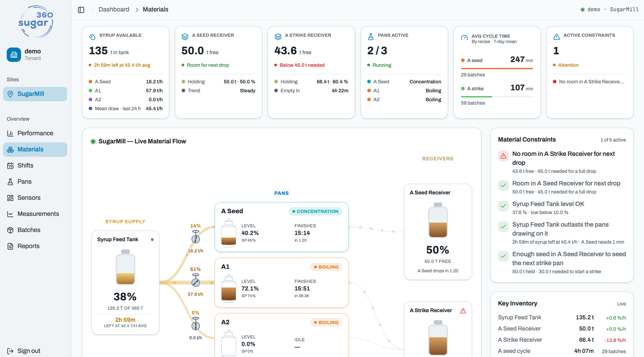Open the Shifts page

click(35, 166)
